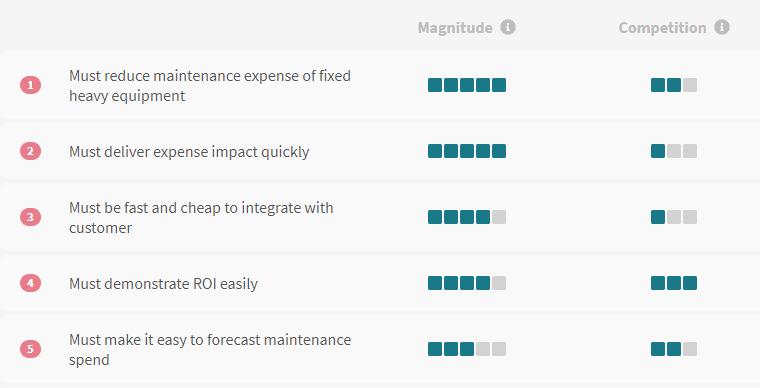Select the number 4 badge
The width and height of the screenshot is (760, 388).
point(31,283)
